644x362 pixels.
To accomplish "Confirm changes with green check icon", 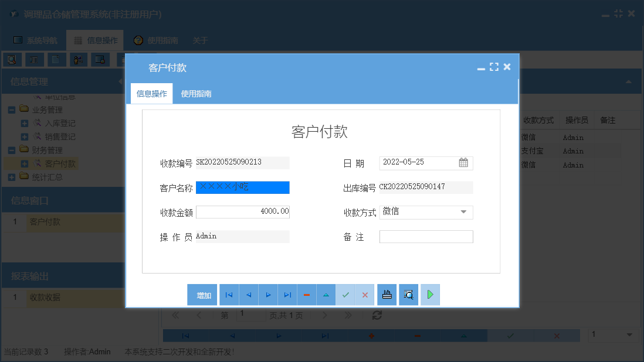I will 345,295.
